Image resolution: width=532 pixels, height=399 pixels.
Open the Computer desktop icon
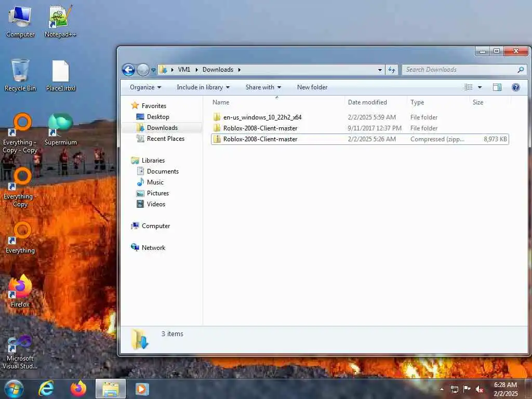20,21
